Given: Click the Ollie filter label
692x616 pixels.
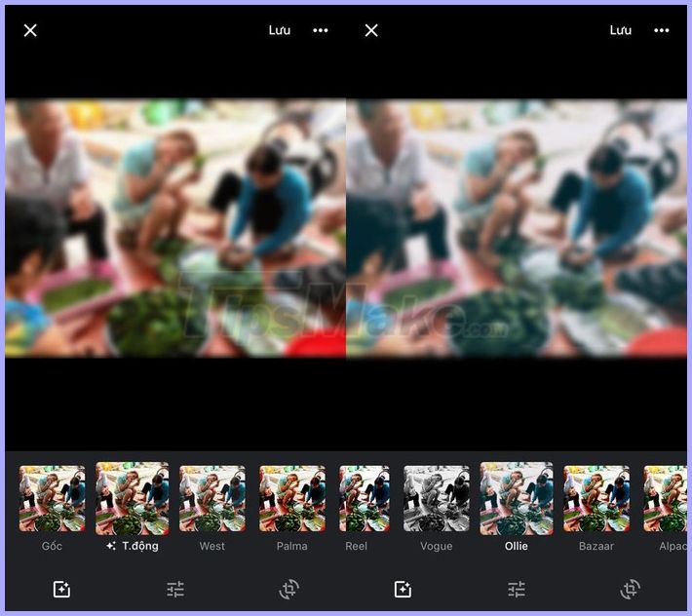Looking at the screenshot, I should 517,546.
